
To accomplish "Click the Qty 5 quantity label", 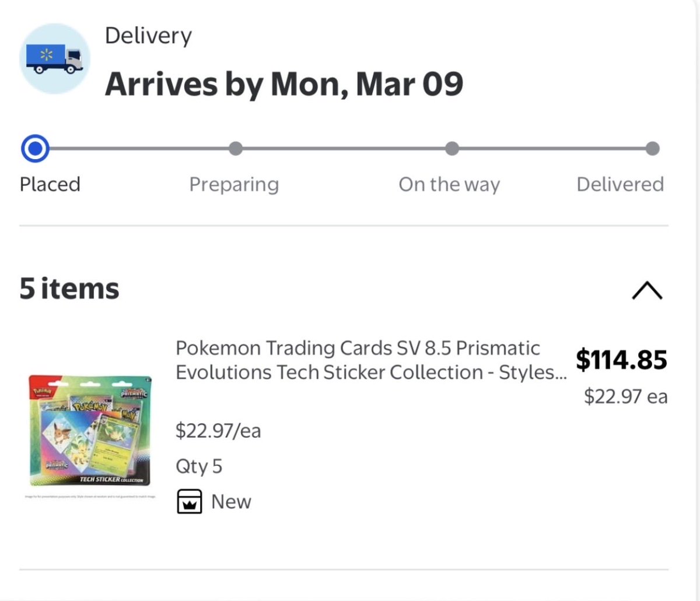I will coord(199,466).
